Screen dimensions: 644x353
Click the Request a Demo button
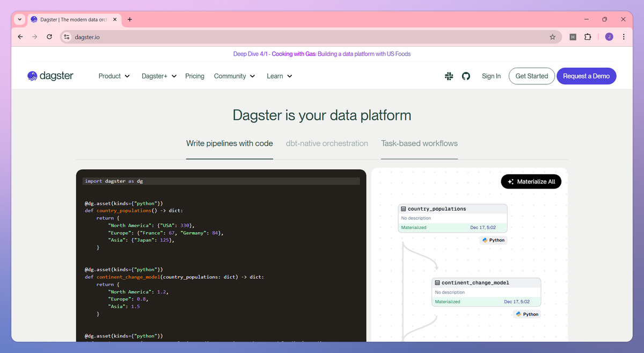(587, 76)
